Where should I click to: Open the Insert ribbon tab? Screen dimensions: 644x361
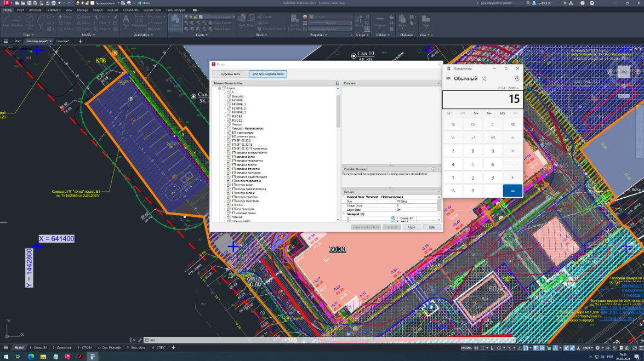pos(20,10)
